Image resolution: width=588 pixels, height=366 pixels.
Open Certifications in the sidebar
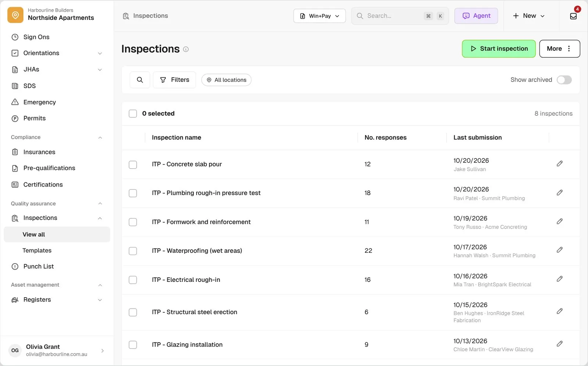click(x=43, y=184)
